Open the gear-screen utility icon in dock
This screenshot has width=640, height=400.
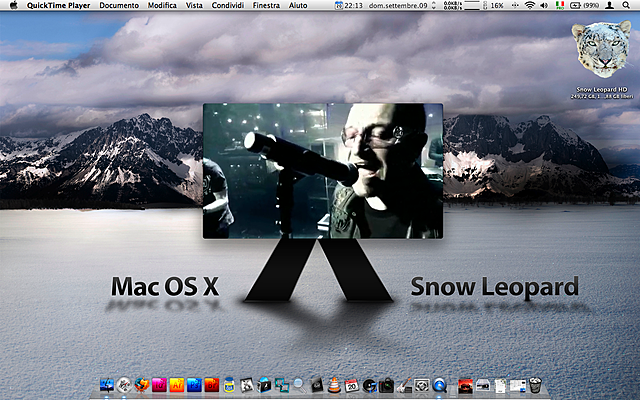[x=422, y=385]
